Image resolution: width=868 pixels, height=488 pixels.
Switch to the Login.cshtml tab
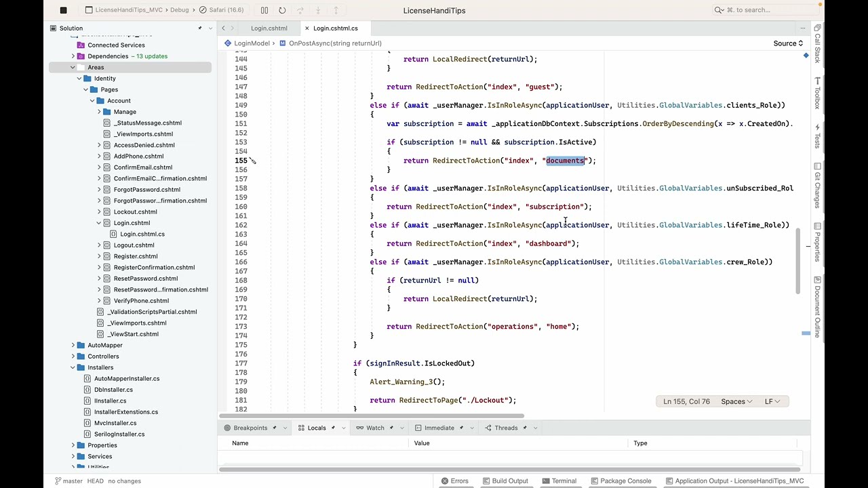click(x=269, y=28)
